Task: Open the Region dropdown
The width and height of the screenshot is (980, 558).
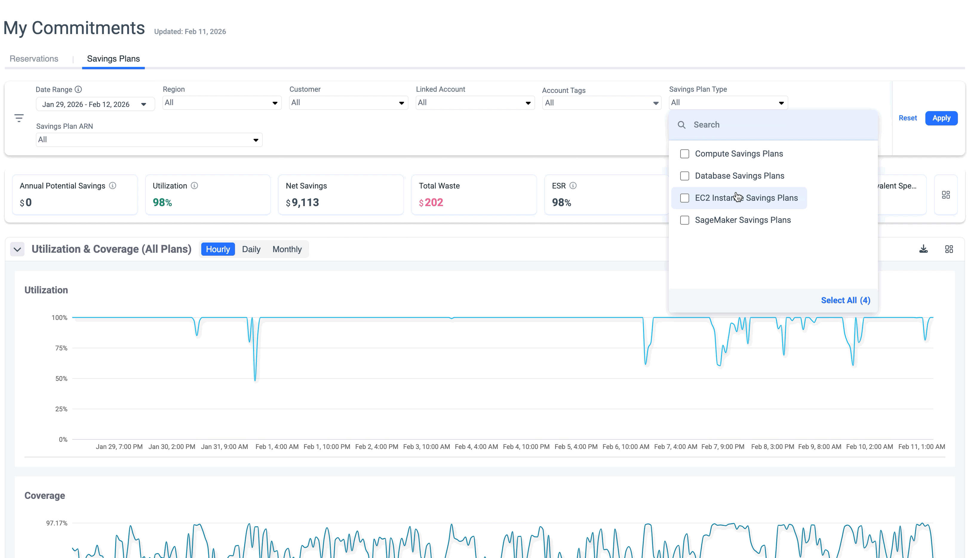Action: coord(222,103)
